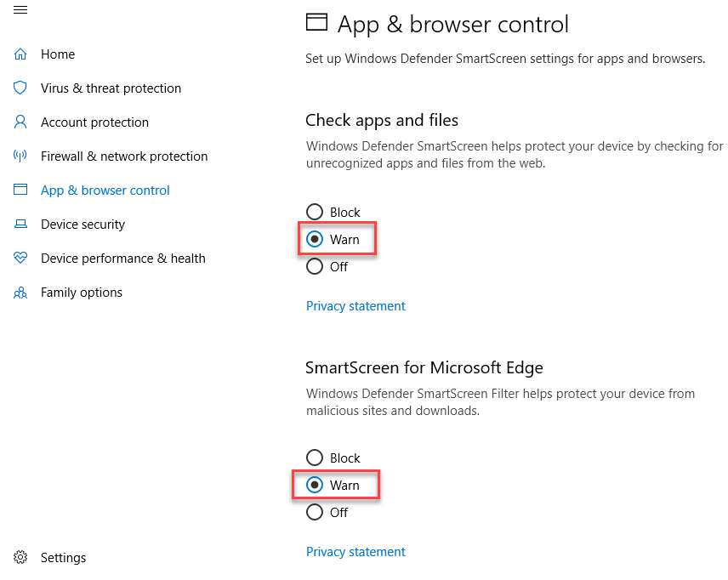728x580 pixels.
Task: Turn off SmartScreen for Microsoft Edge
Action: tap(314, 512)
